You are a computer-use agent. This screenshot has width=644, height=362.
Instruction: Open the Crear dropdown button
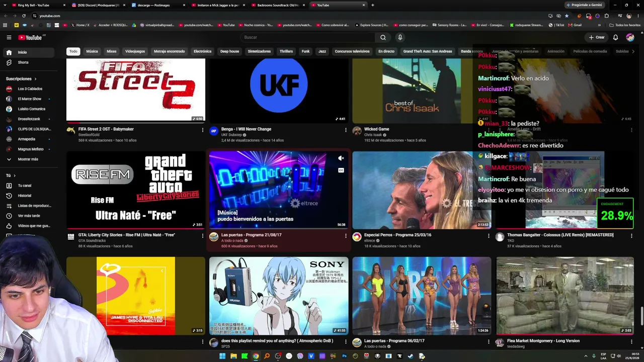click(x=596, y=37)
